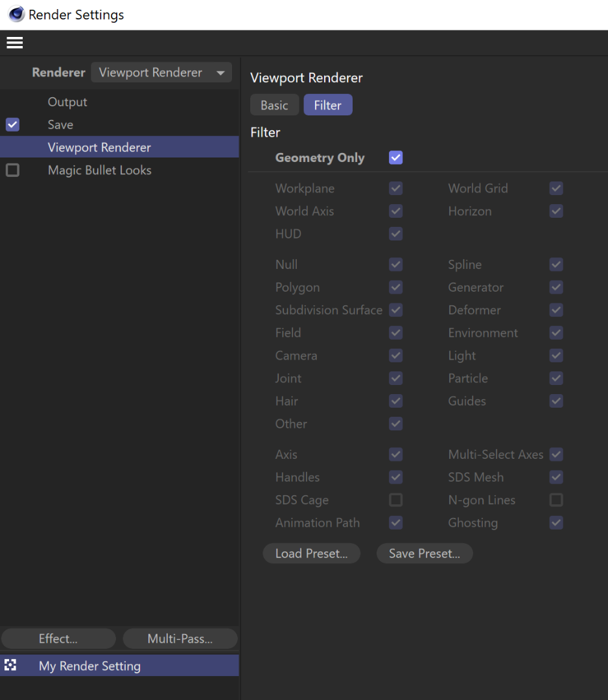Select Output in the settings list

click(67, 102)
